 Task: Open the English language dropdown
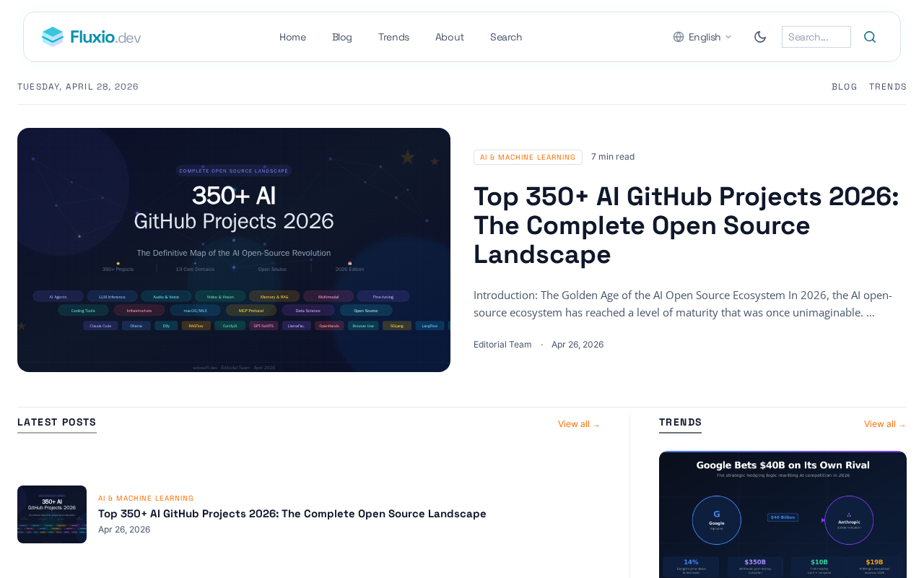(702, 37)
